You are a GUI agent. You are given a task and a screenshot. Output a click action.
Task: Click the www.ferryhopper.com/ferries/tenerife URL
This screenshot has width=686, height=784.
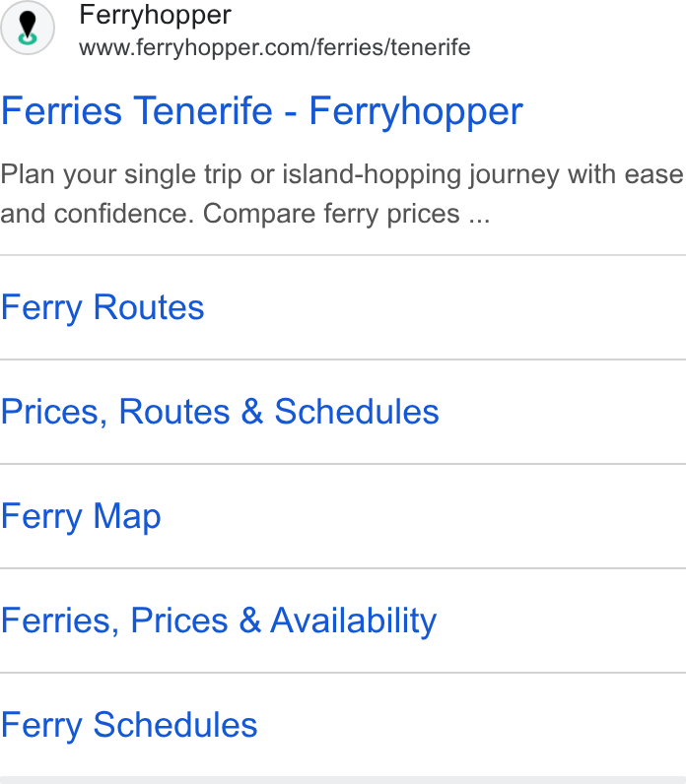[x=275, y=48]
